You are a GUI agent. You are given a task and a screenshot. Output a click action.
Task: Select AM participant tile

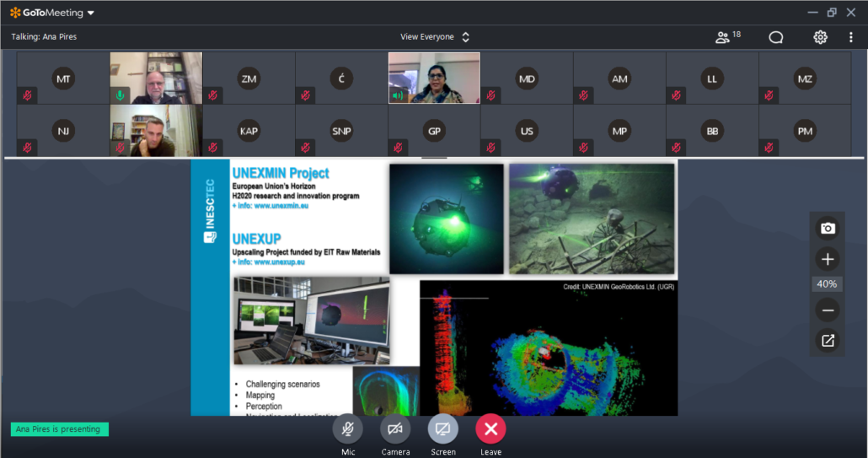point(619,78)
